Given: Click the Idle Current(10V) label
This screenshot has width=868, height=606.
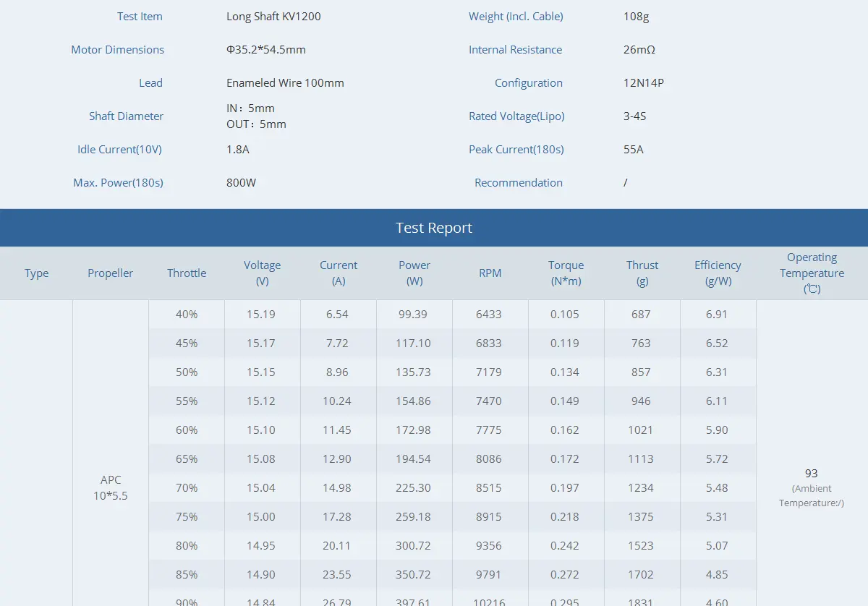Looking at the screenshot, I should click(119, 149).
